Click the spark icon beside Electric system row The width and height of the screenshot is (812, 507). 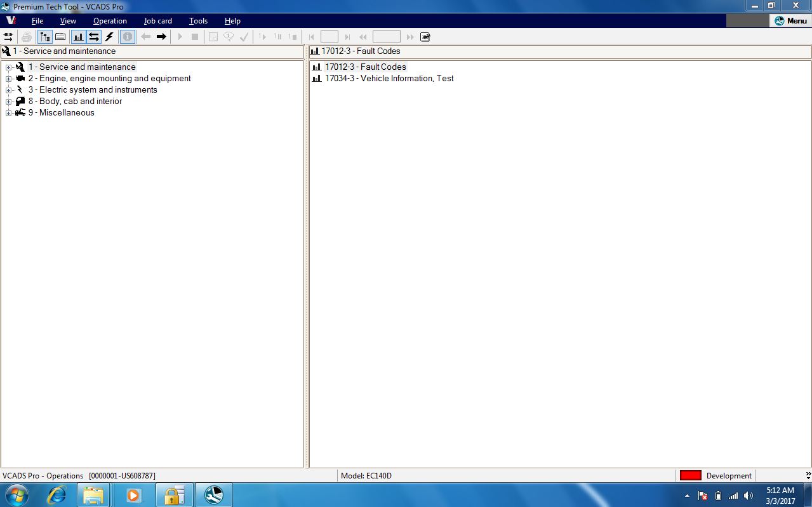point(20,89)
